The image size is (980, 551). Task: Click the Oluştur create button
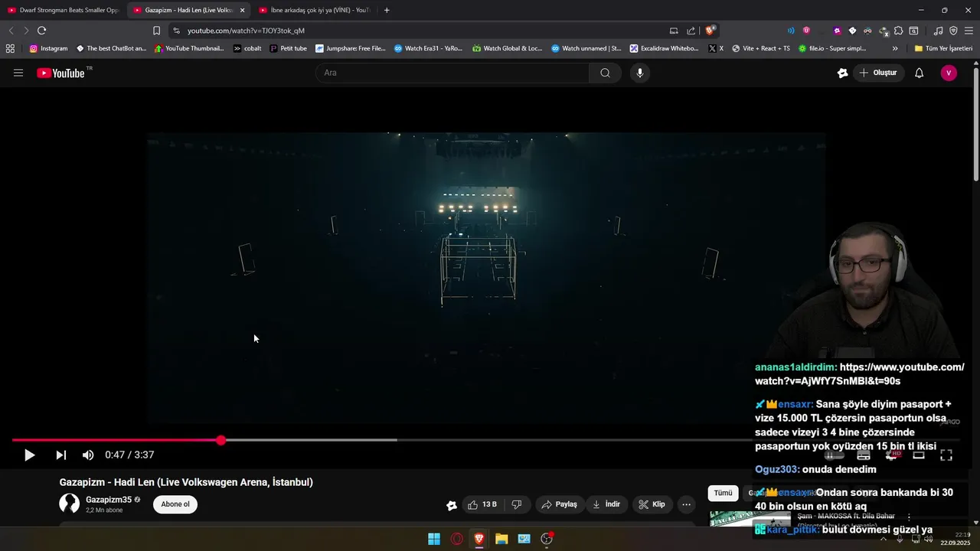tap(878, 73)
